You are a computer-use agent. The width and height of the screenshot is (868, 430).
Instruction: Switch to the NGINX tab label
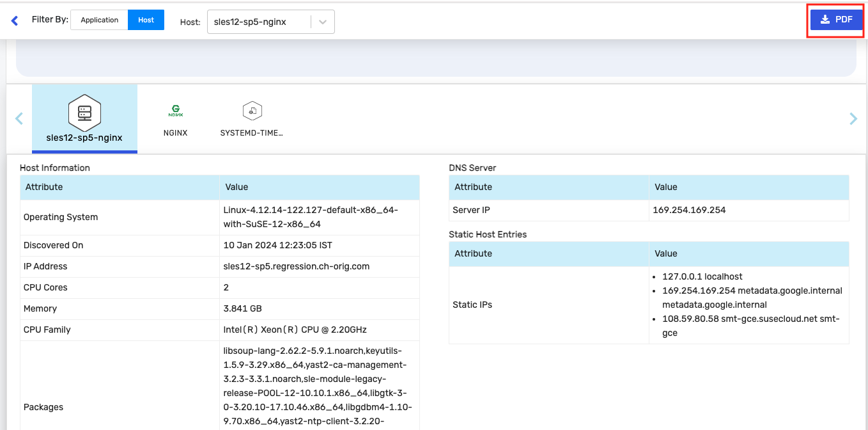pos(175,133)
